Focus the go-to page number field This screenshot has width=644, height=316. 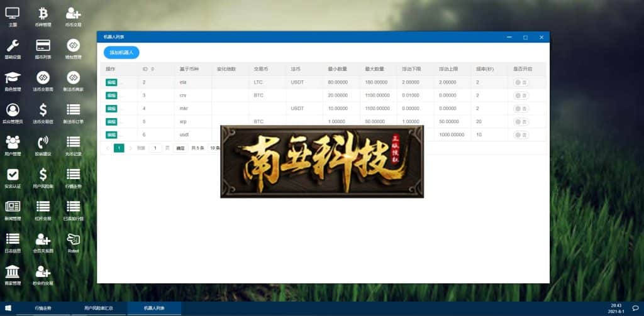(155, 148)
